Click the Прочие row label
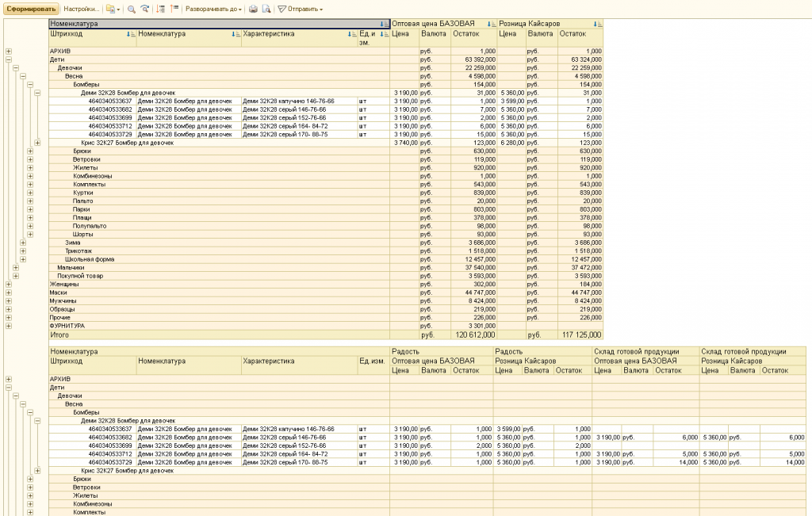Screen dimensions: 812x516 click(x=59, y=317)
